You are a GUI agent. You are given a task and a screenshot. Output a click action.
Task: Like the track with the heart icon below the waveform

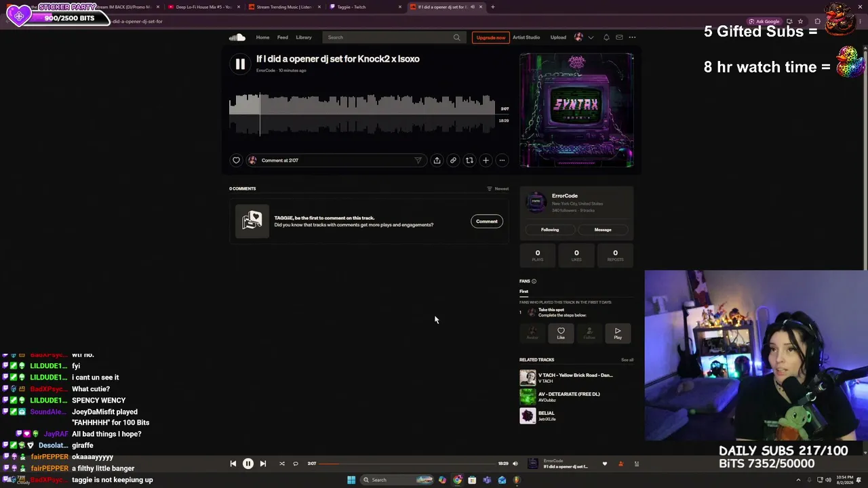(x=236, y=161)
